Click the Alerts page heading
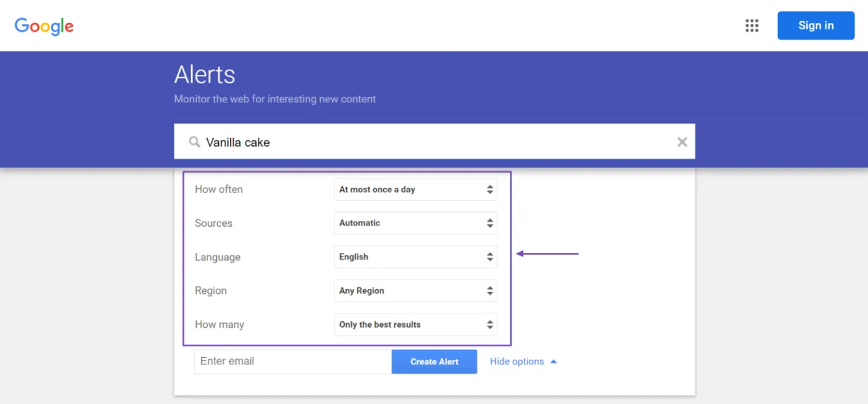868x404 pixels. click(x=204, y=74)
